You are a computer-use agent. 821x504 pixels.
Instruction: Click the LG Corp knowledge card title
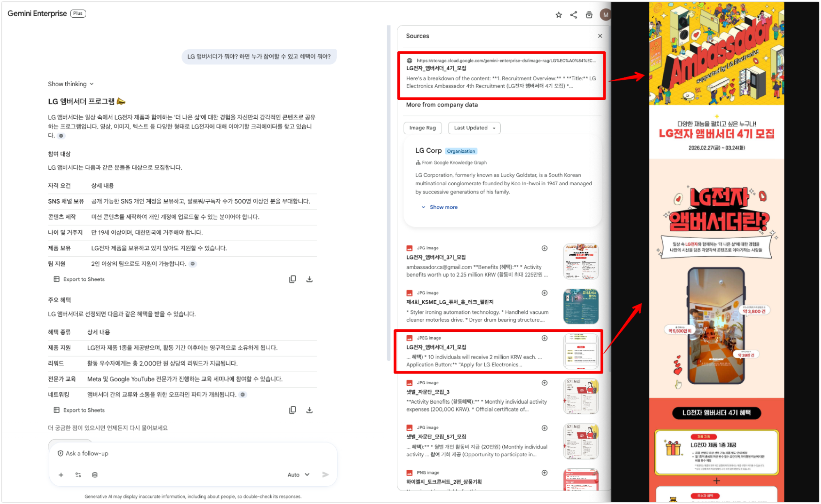(428, 151)
